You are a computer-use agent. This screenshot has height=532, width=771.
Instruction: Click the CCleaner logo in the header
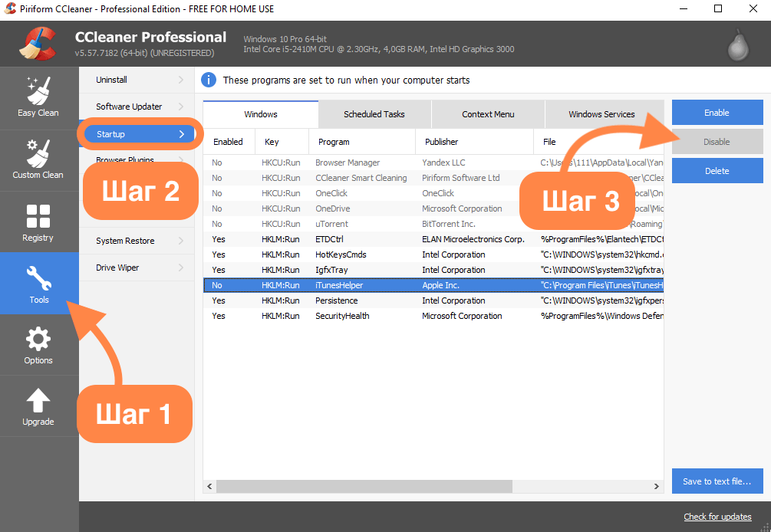tap(38, 44)
